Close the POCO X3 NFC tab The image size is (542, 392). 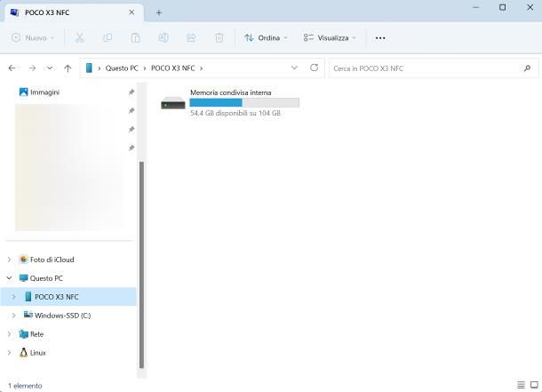pyautogui.click(x=132, y=12)
